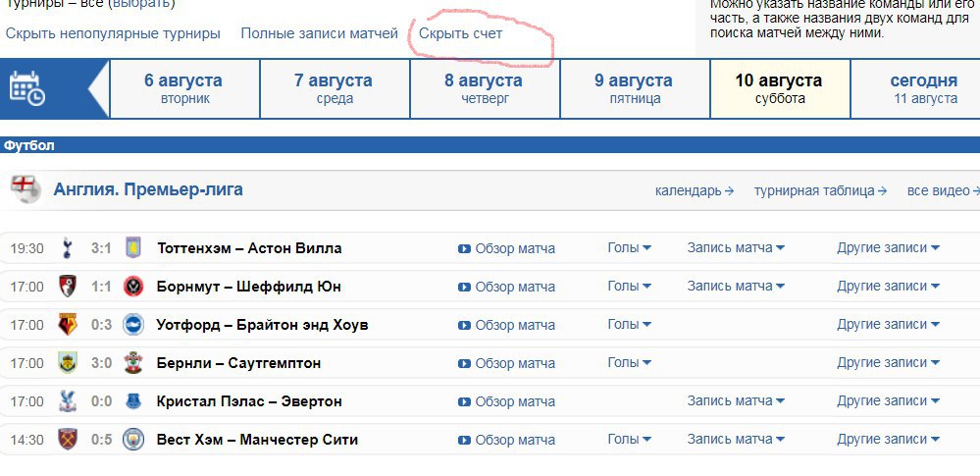Click the Футбол section header
Viewport: 980px width, 476px height.
coord(490,145)
